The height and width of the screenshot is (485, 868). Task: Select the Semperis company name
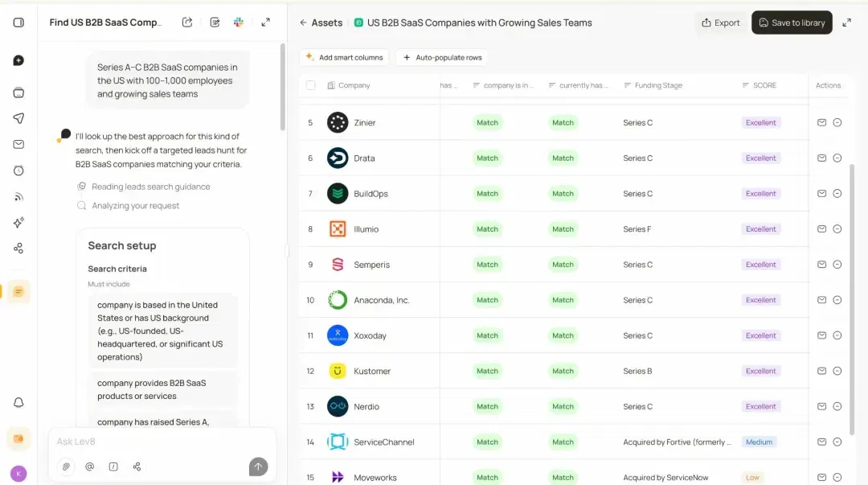click(371, 265)
